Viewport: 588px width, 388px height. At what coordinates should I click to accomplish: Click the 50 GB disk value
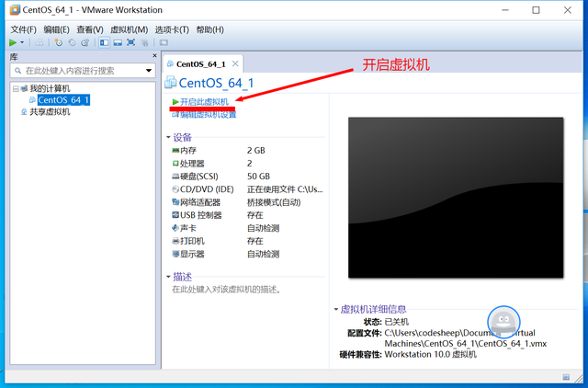click(259, 177)
